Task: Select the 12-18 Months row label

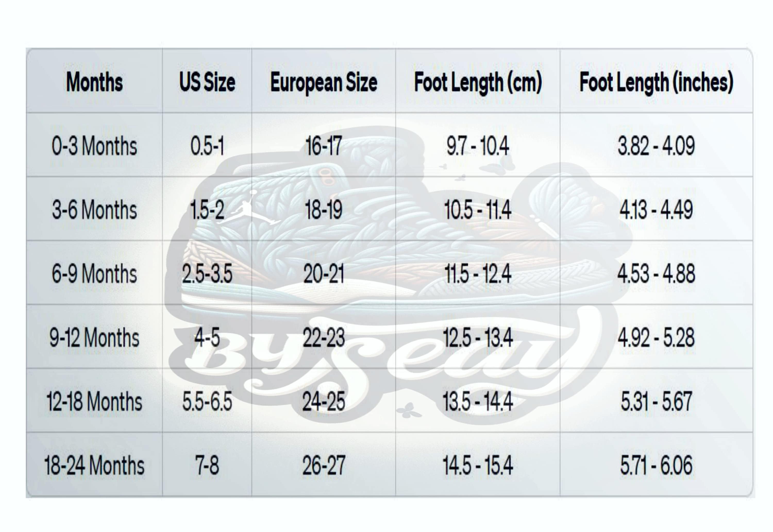Action: [x=94, y=401]
